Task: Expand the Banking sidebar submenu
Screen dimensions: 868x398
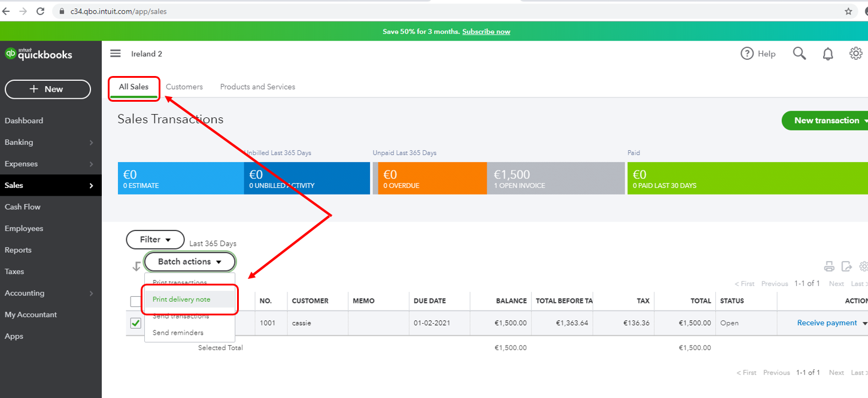Action: tap(91, 142)
